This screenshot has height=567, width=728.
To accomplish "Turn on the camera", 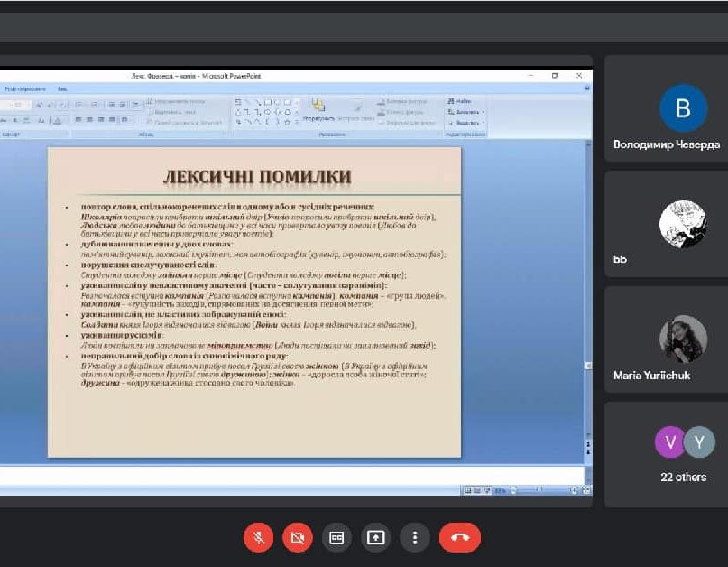I will 297,537.
